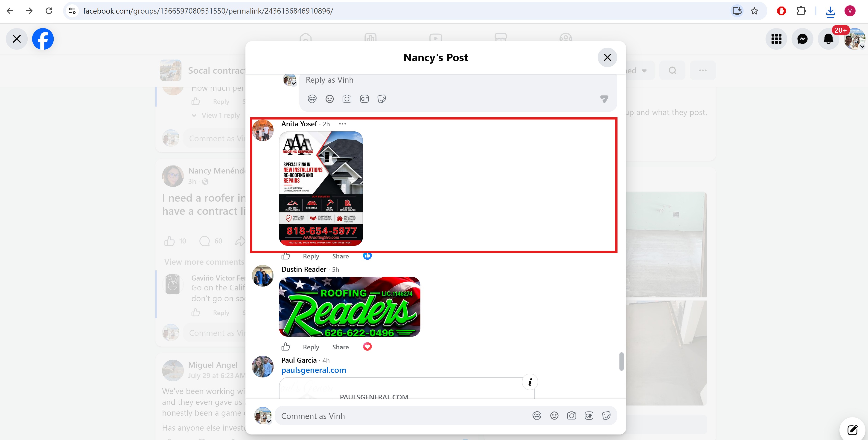The image size is (868, 440).
Task: Add an avatar sticker in the Reply as Vinh box
Action: tap(312, 99)
